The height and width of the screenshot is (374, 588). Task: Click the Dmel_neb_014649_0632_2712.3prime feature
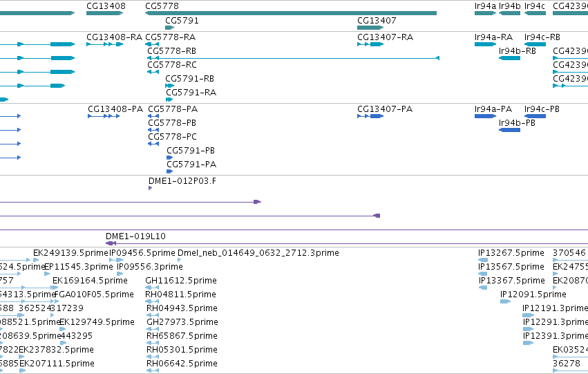[179, 260]
